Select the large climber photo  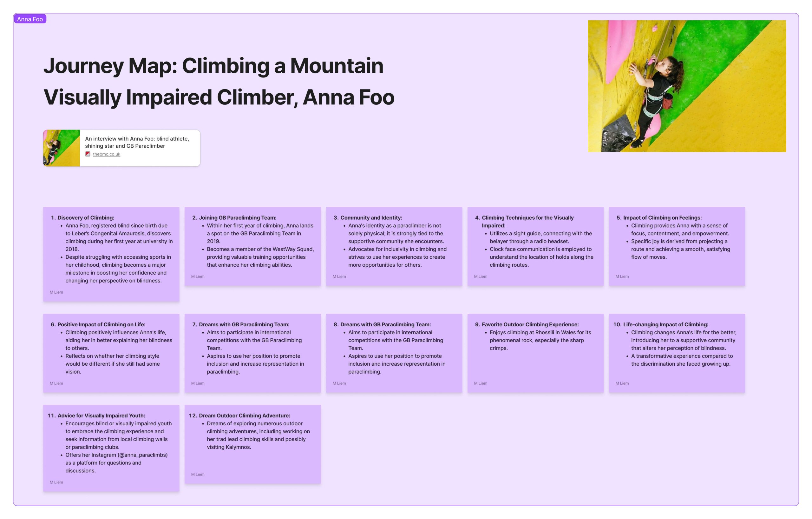[687, 86]
